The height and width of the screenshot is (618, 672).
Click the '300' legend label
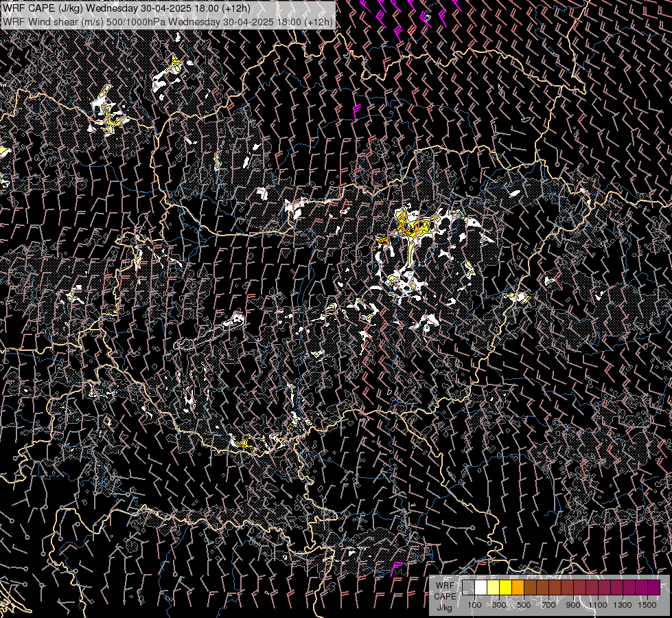[499, 605]
